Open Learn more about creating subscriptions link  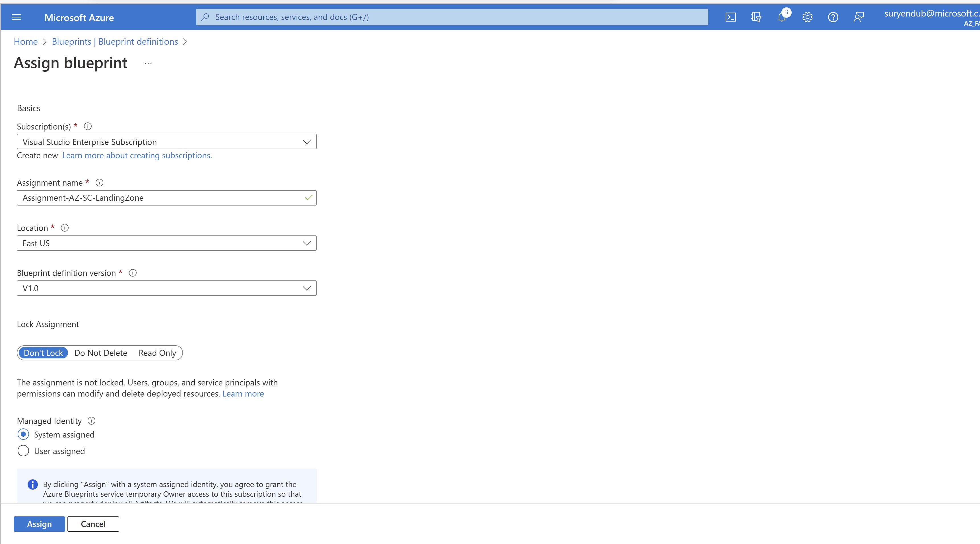(137, 155)
